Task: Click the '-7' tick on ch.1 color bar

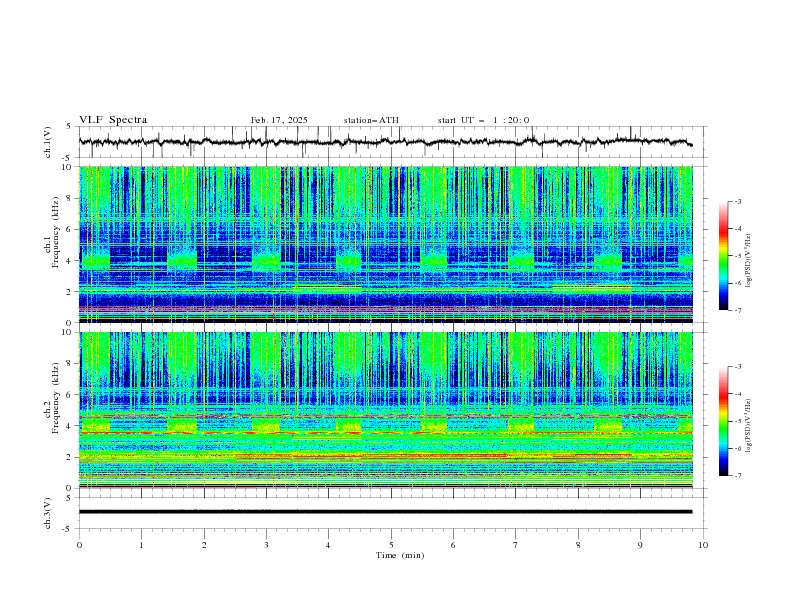Action: click(737, 310)
